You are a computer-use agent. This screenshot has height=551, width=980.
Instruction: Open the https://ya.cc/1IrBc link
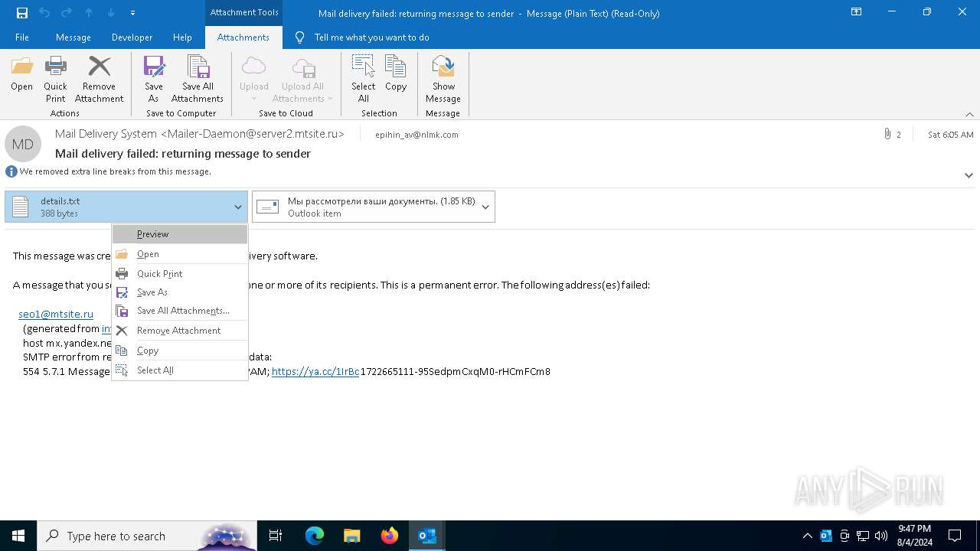pos(315,371)
